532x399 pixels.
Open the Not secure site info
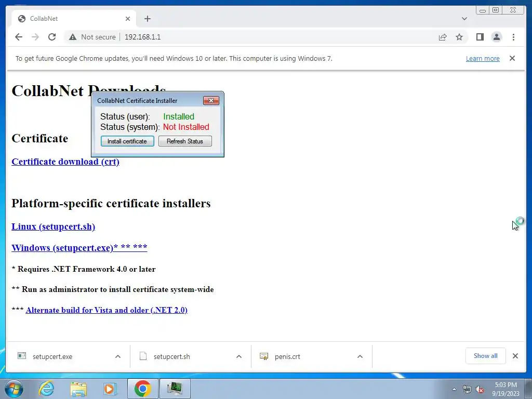(x=92, y=37)
